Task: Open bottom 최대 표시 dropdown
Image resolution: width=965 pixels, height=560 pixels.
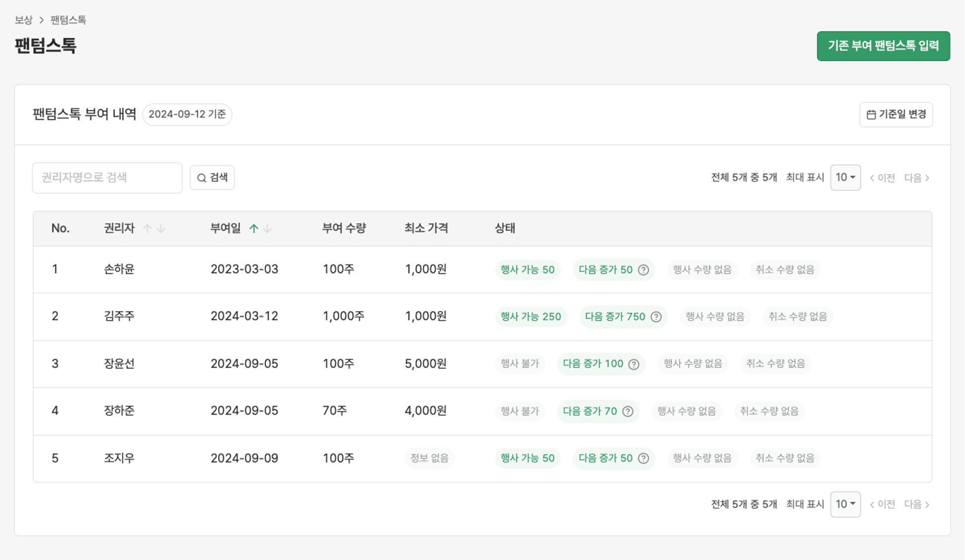Action: (845, 504)
